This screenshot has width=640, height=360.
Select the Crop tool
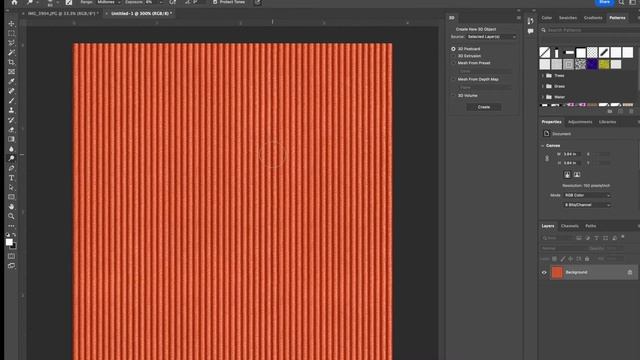click(11, 62)
